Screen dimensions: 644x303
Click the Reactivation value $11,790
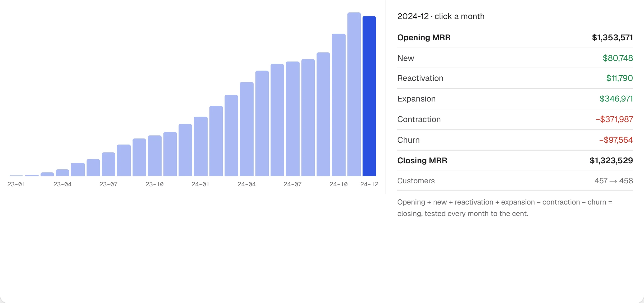point(619,78)
